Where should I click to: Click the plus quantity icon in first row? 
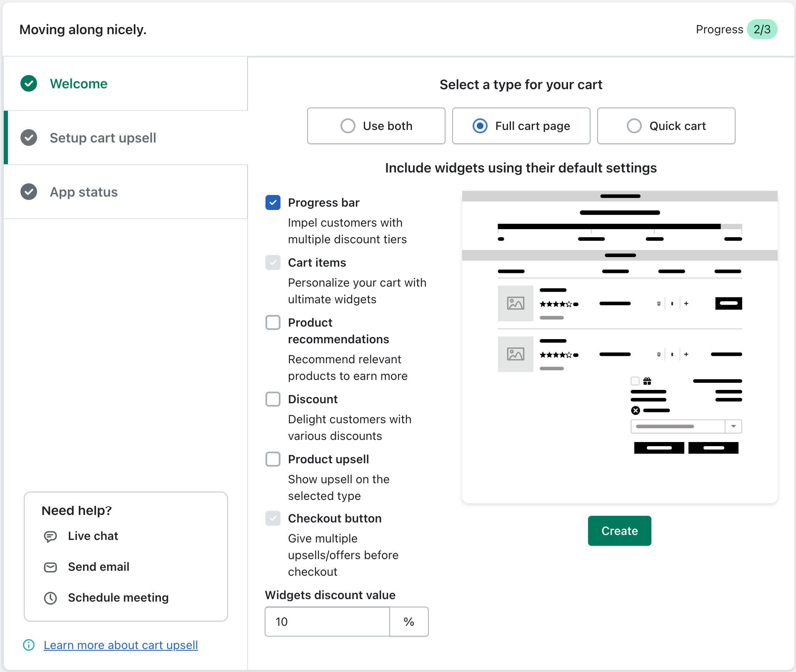[686, 304]
